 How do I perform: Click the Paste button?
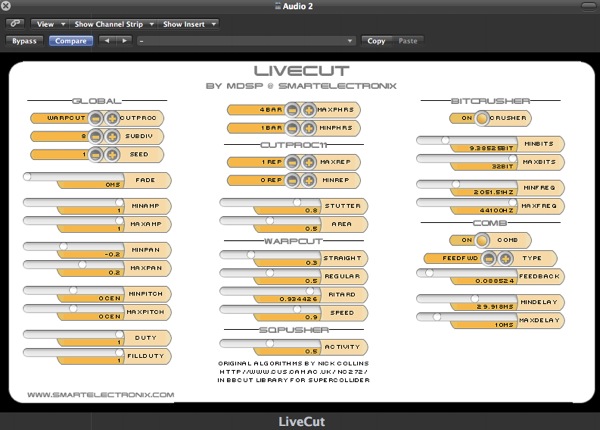pos(408,41)
